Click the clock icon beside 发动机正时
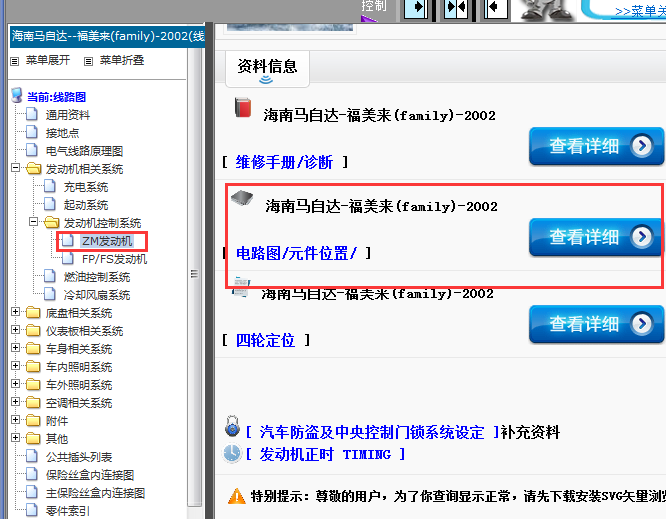Screen dimensions: 666x519 pyautogui.click(x=232, y=453)
